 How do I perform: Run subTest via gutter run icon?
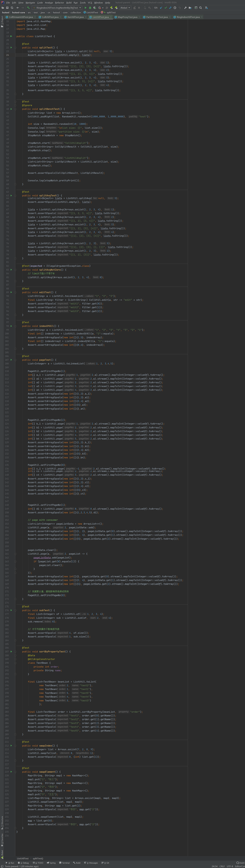[11, 610]
